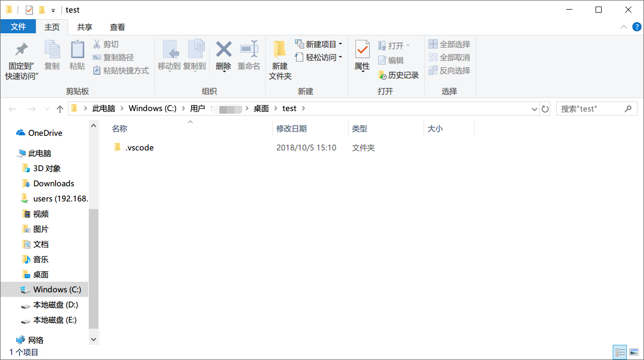This screenshot has height=360, width=644.
Task: Open users (192.168. network location
Action: pyautogui.click(x=54, y=199)
